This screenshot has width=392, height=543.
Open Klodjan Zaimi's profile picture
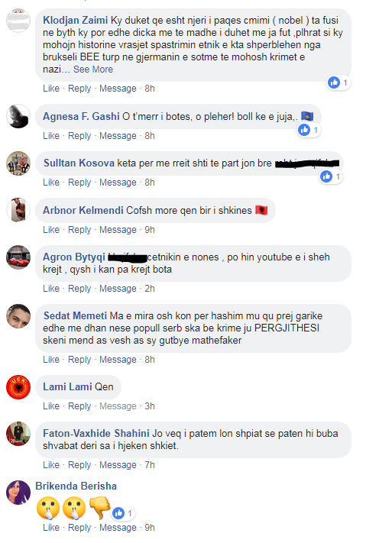click(x=18, y=21)
